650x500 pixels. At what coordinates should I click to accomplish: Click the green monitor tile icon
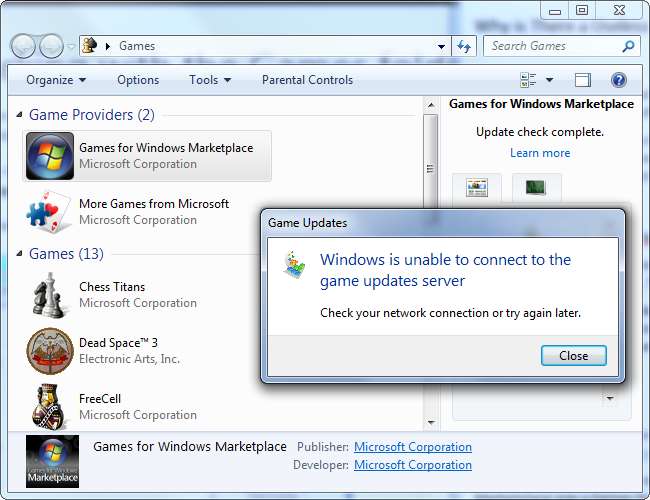[536, 187]
